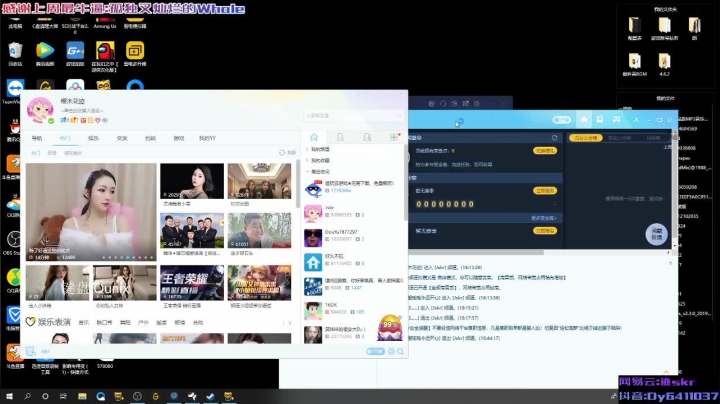
Task: Open the apps grid icon with red dot
Action: (x=394, y=137)
